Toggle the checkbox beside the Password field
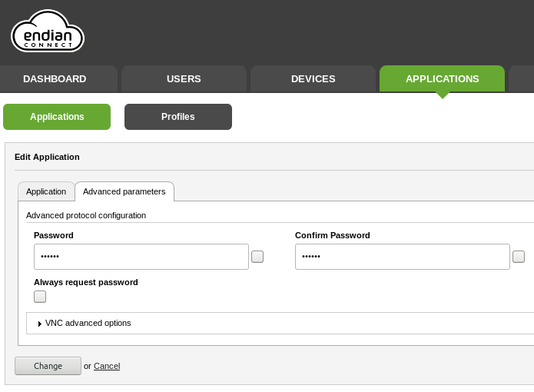The width and height of the screenshot is (534, 392). click(x=257, y=257)
